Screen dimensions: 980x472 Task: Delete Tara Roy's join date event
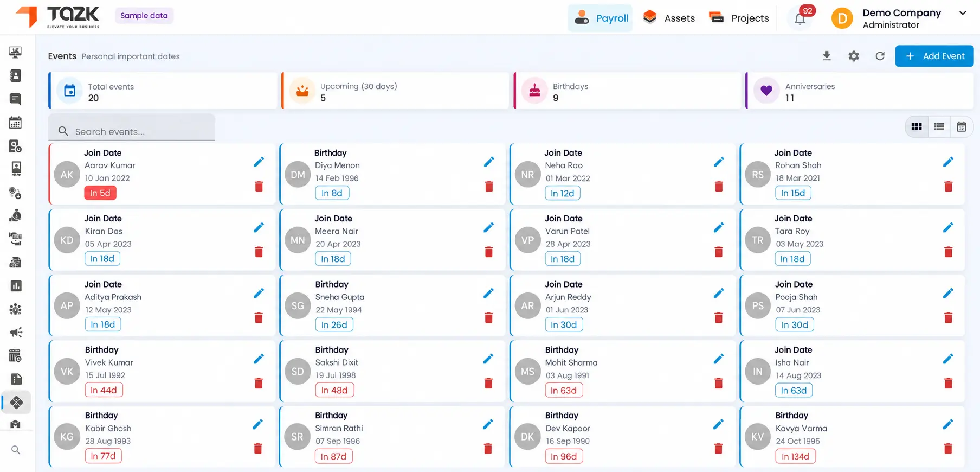pyautogui.click(x=949, y=252)
